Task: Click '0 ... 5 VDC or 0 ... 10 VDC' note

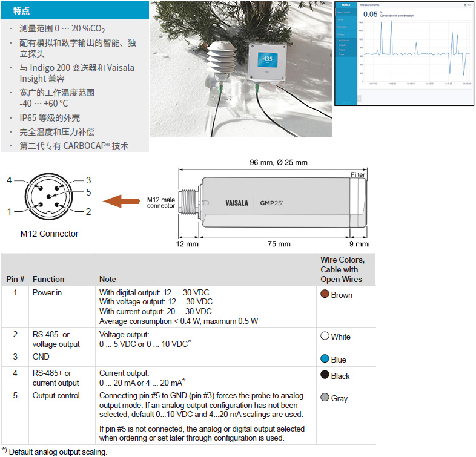Action: pos(145,344)
